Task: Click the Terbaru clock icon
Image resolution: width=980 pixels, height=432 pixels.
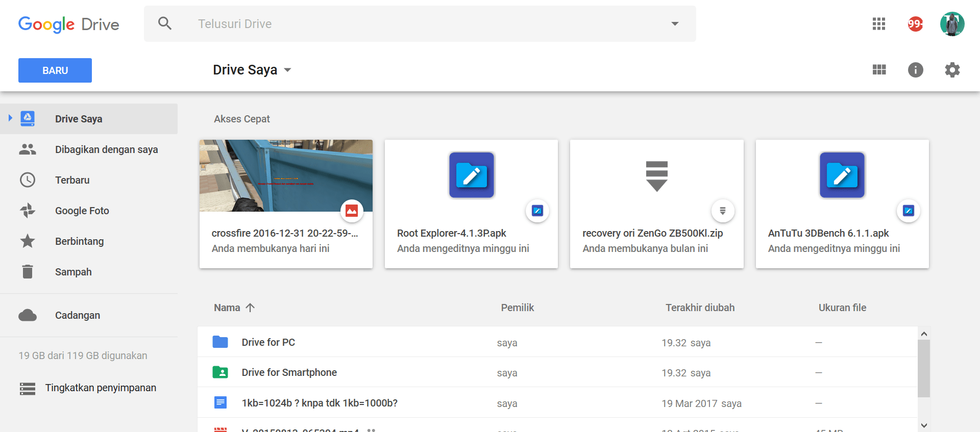Action: pyautogui.click(x=28, y=180)
